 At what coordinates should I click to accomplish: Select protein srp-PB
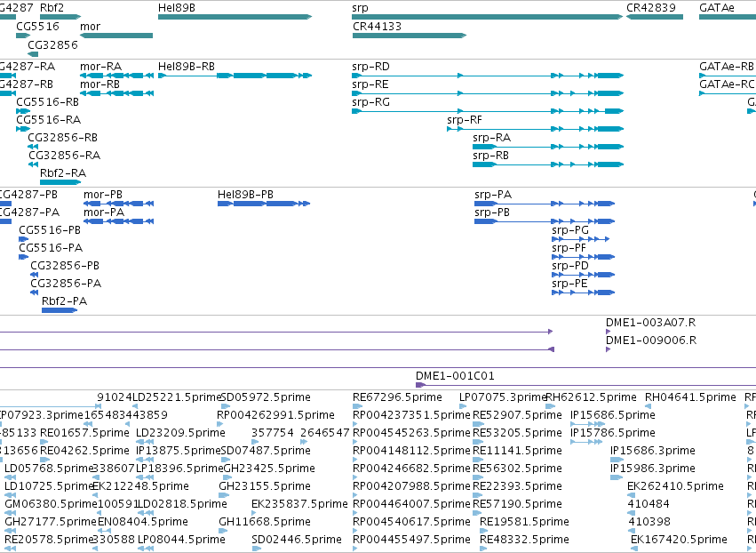tap(545, 221)
